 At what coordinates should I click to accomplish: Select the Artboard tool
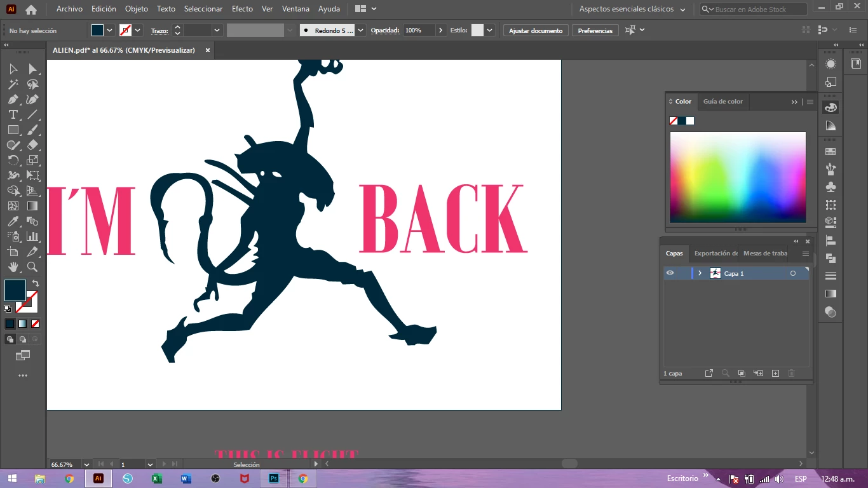pos(13,252)
